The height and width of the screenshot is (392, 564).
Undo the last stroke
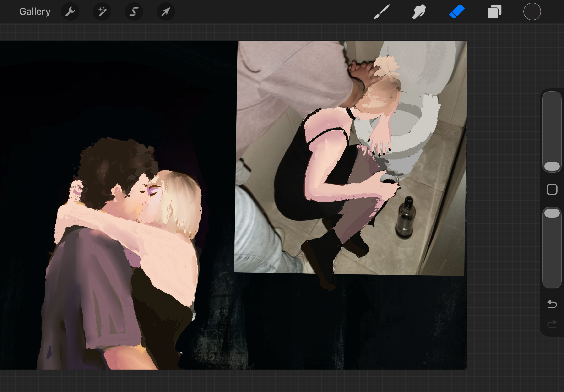coord(552,304)
